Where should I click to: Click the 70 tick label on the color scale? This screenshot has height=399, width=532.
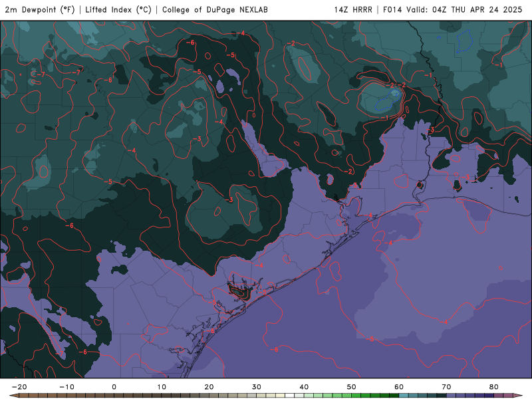446,387
